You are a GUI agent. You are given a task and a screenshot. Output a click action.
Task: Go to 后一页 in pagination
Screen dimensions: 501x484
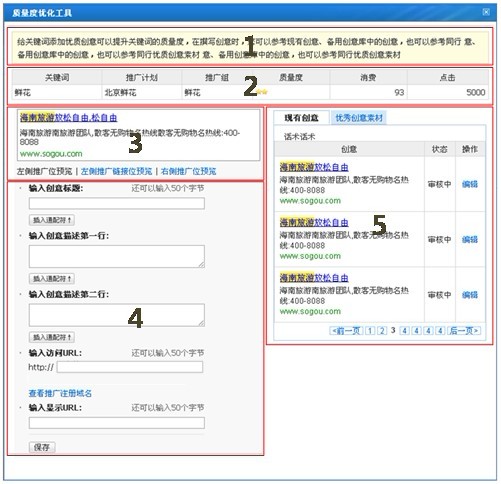[x=464, y=330]
